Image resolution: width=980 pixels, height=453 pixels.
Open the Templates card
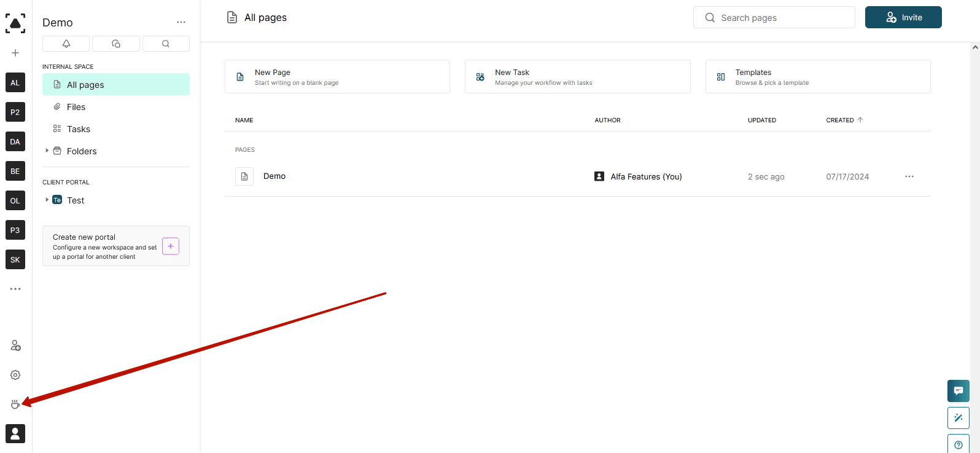click(x=818, y=77)
